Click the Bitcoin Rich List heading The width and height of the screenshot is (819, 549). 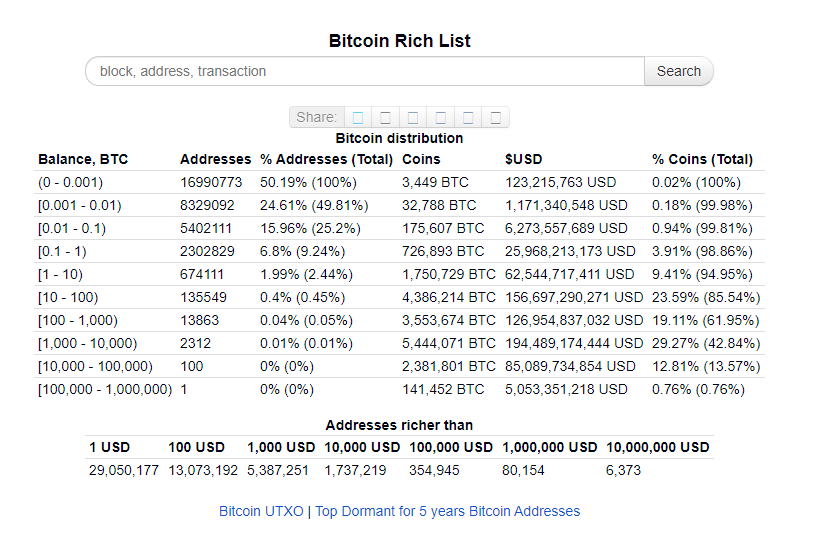[400, 41]
